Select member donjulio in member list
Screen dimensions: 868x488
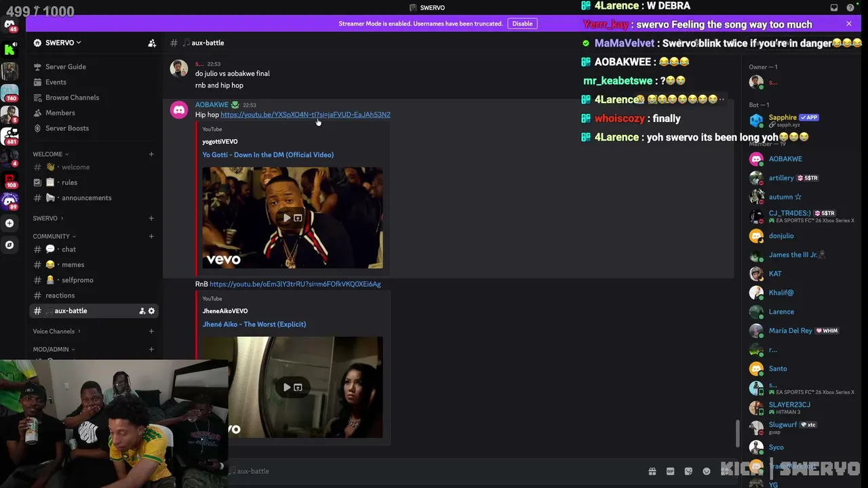(x=799, y=236)
